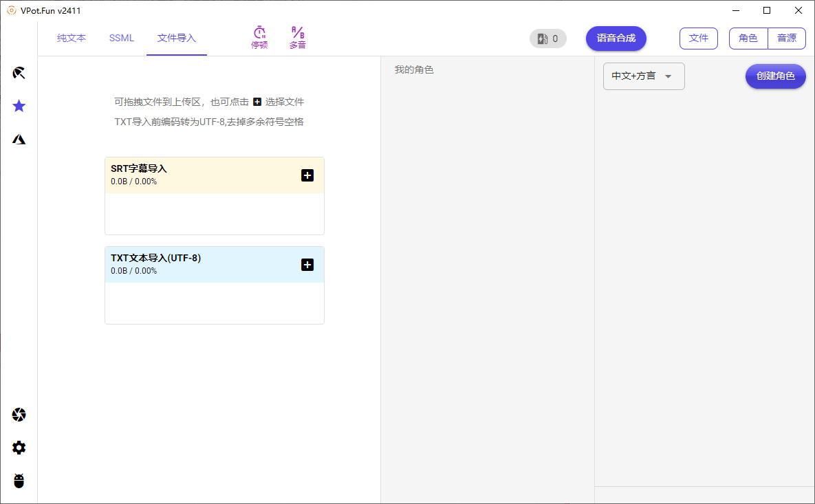This screenshot has height=504, width=815.
Task: Click the plus icon on SRT字幕导入
Action: click(307, 175)
